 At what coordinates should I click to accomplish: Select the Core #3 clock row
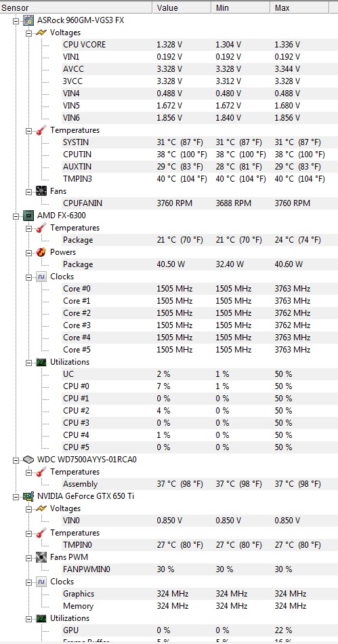[196, 325]
